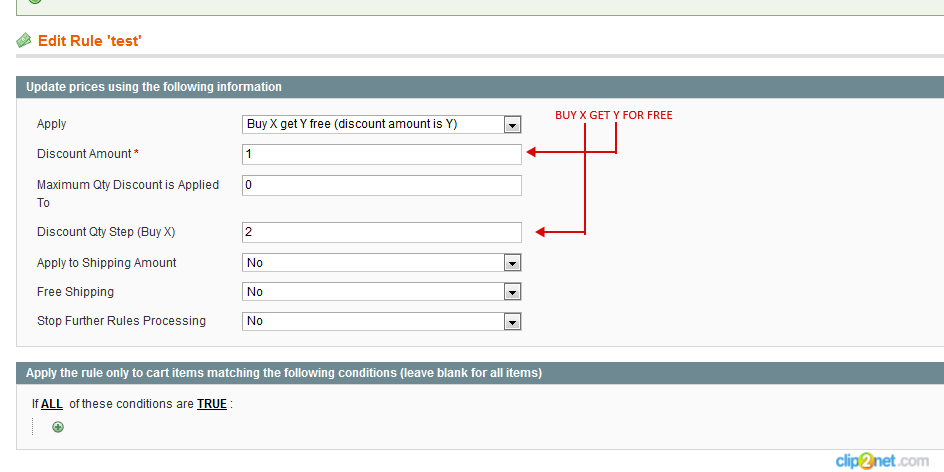Click the red BUY X GET Y FOR FREE annotation

613,115
